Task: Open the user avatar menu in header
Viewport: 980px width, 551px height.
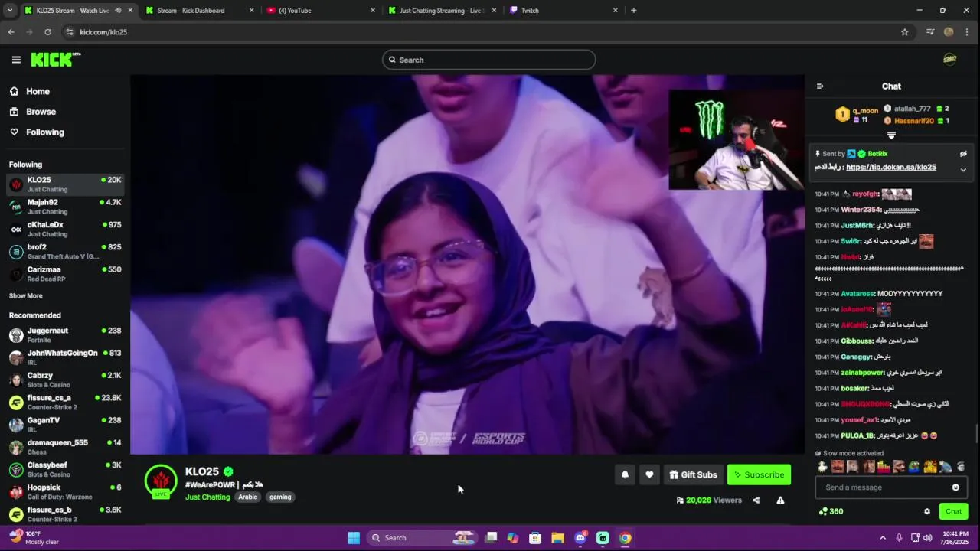Action: pos(949,60)
